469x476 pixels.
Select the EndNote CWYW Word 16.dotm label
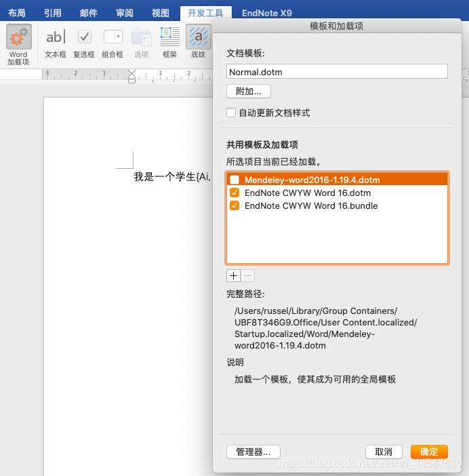point(308,193)
